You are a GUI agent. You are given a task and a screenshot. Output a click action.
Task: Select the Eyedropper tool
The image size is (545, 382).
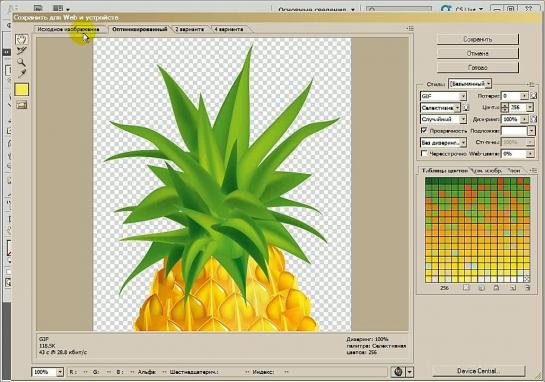tap(22, 73)
